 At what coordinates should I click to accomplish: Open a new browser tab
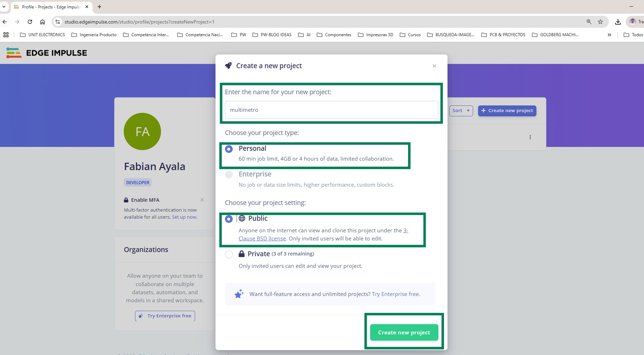pos(99,7)
